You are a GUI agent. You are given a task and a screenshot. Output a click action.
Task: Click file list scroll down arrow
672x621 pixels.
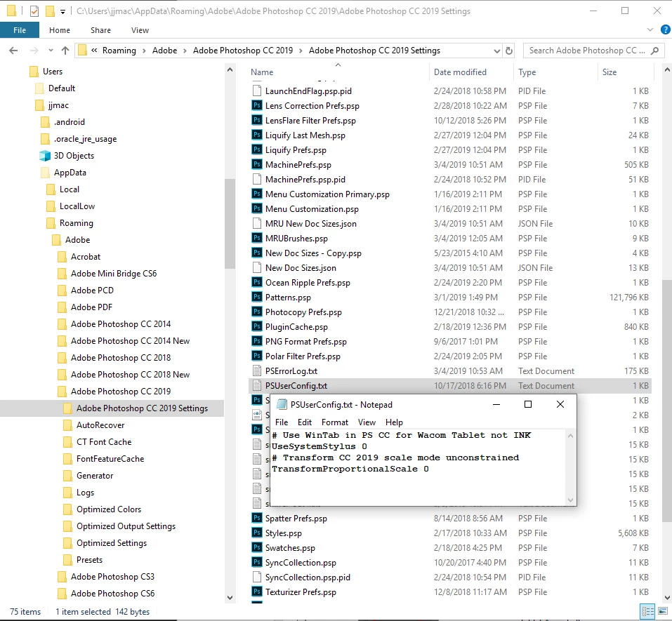[x=667, y=597]
